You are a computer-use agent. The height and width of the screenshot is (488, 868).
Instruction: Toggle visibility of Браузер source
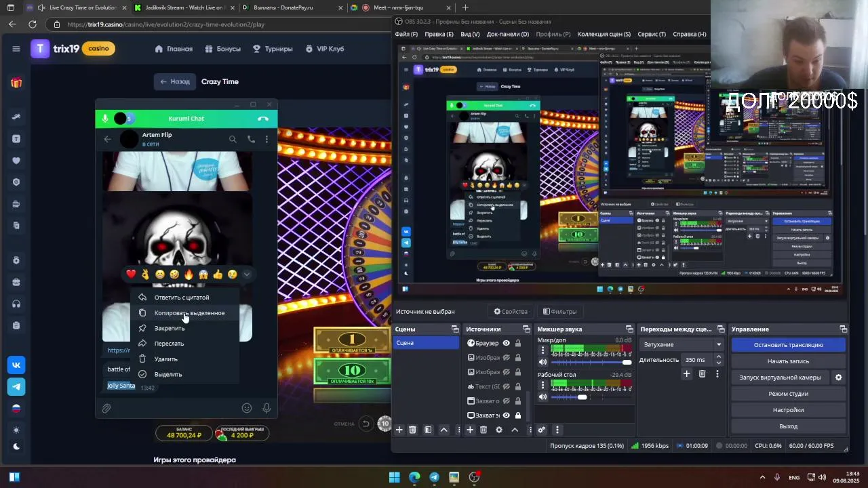click(506, 343)
